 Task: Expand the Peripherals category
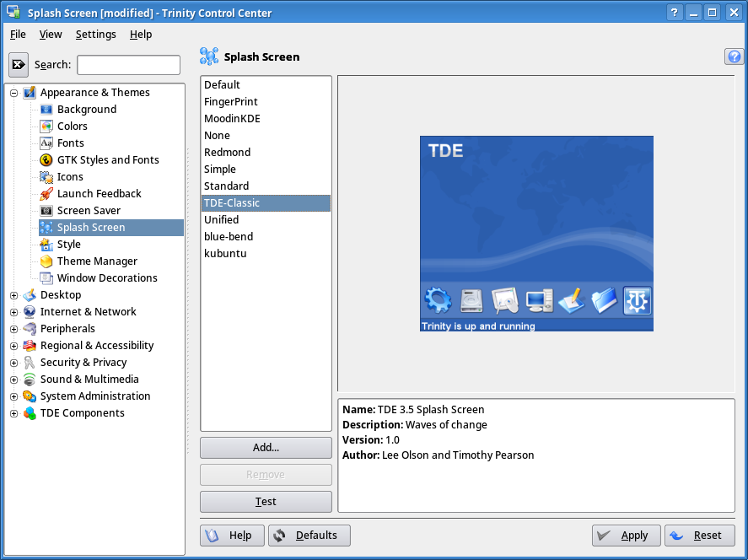click(13, 329)
